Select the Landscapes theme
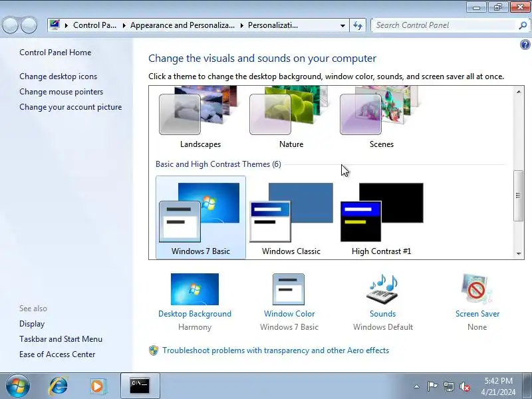 [200, 118]
